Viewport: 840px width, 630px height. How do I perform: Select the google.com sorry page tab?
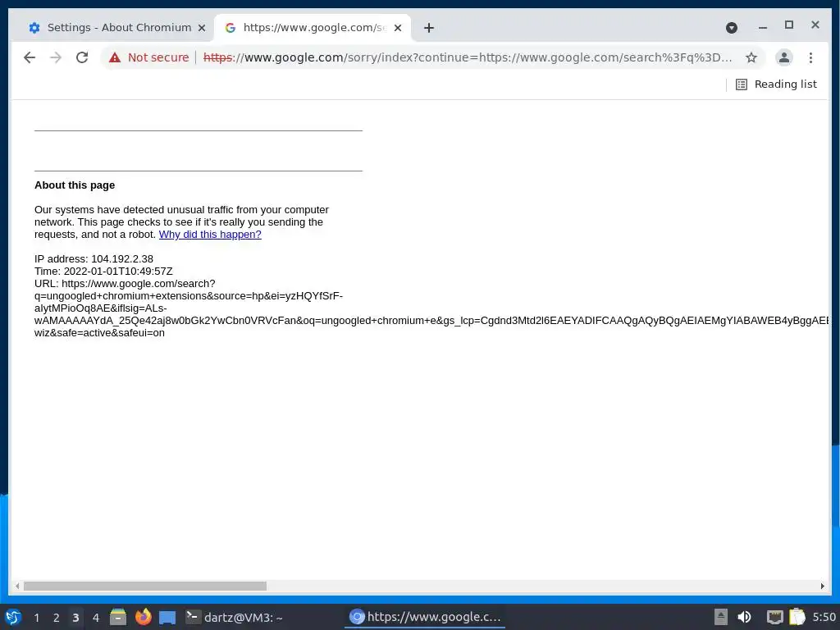[313, 27]
